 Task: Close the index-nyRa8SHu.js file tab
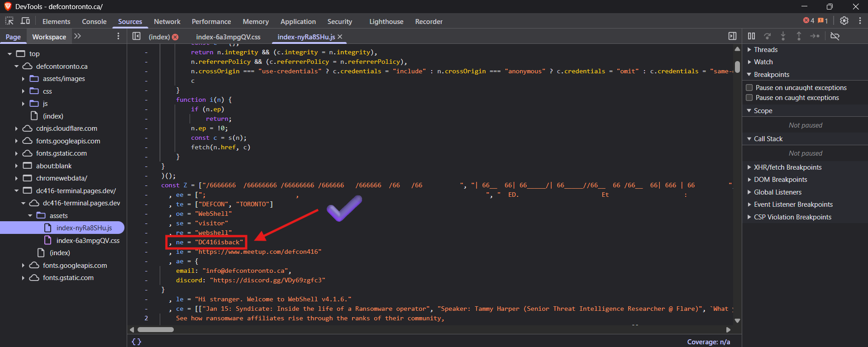point(340,37)
